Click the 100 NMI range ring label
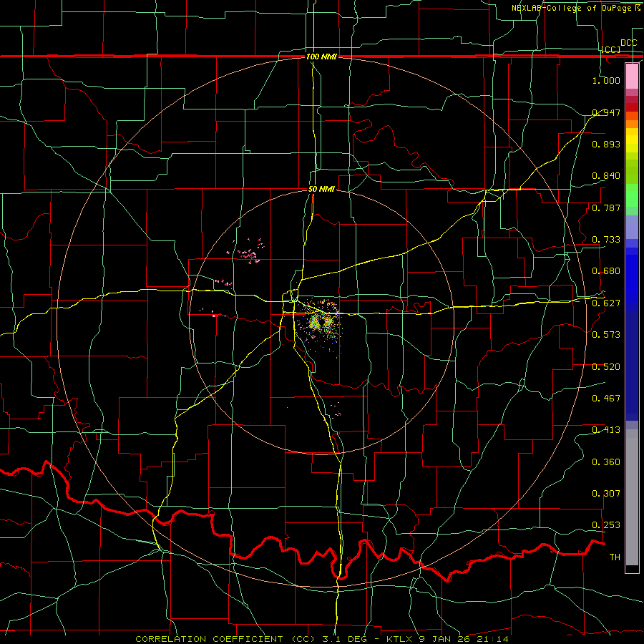 [321, 57]
